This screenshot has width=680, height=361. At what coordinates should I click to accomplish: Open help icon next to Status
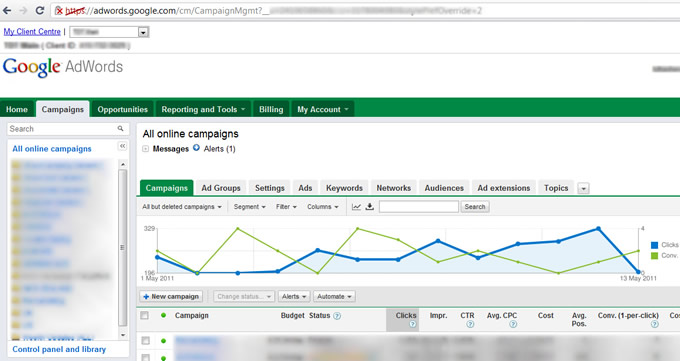(337, 316)
